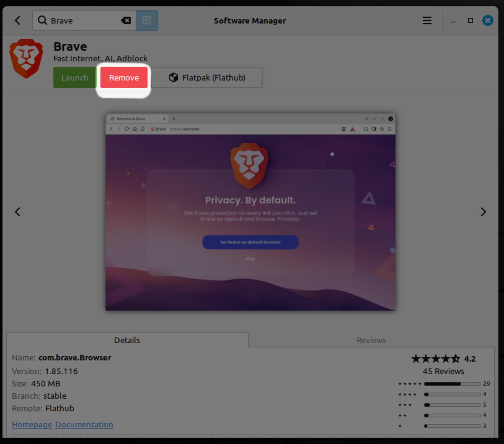
Task: Select package name com.brave.Browser
Action: coord(75,358)
